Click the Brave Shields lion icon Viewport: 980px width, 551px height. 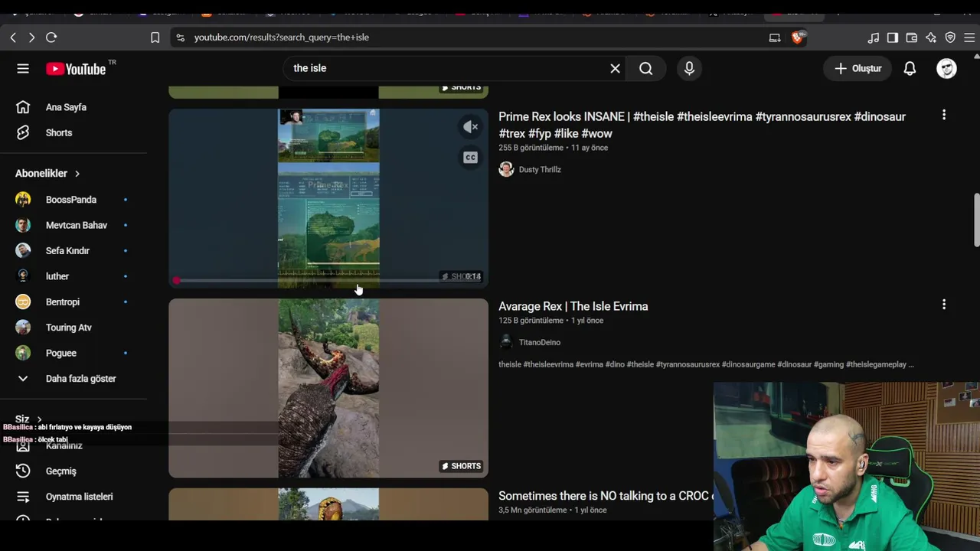point(798,37)
